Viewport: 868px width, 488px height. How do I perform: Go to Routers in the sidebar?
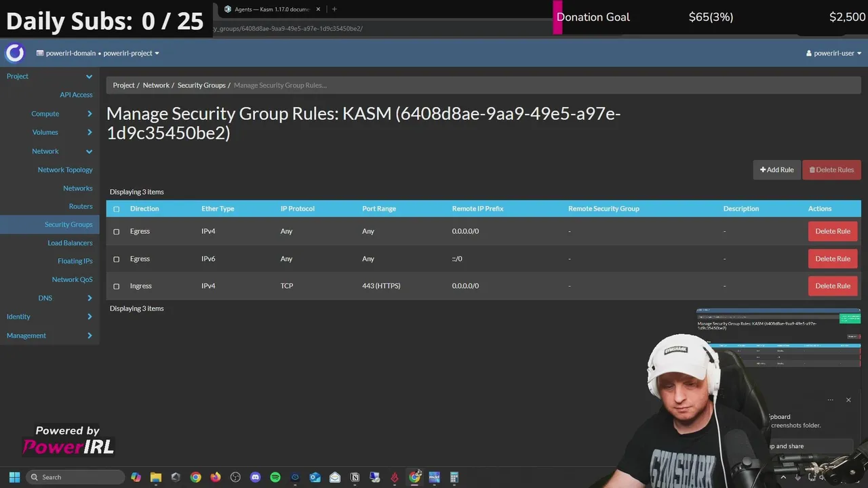click(81, 206)
